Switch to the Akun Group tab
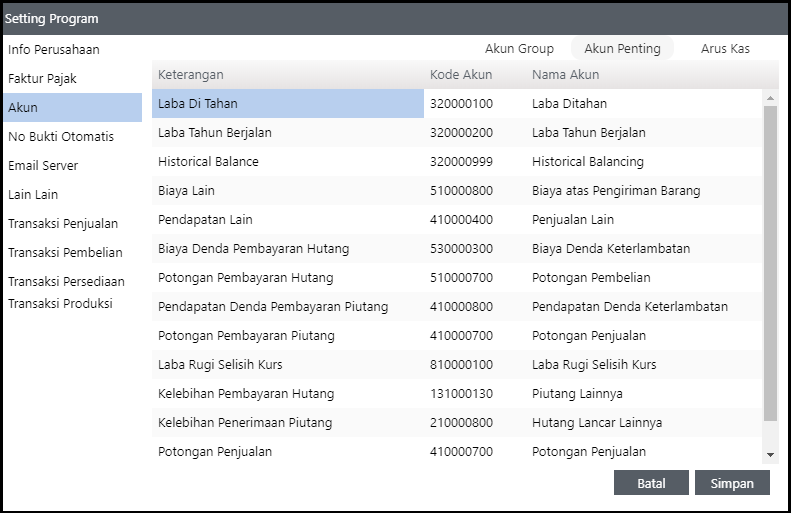Viewport: 791px width, 513px height. pyautogui.click(x=519, y=48)
